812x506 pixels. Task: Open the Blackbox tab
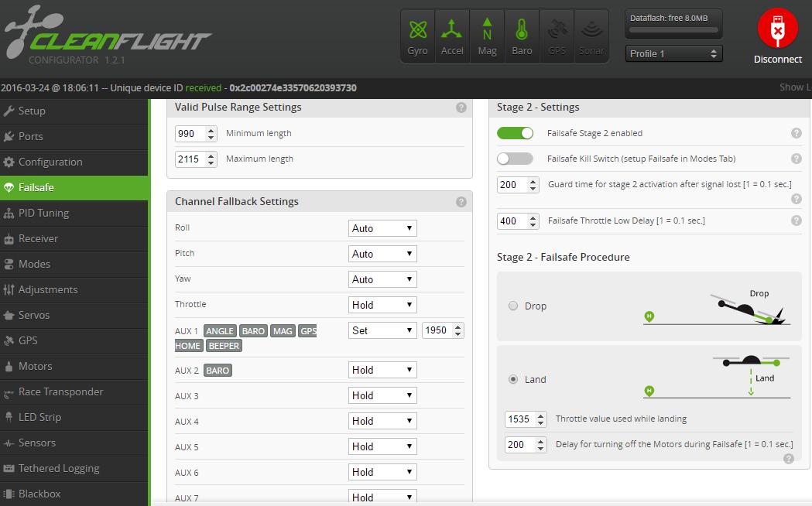[74, 494]
